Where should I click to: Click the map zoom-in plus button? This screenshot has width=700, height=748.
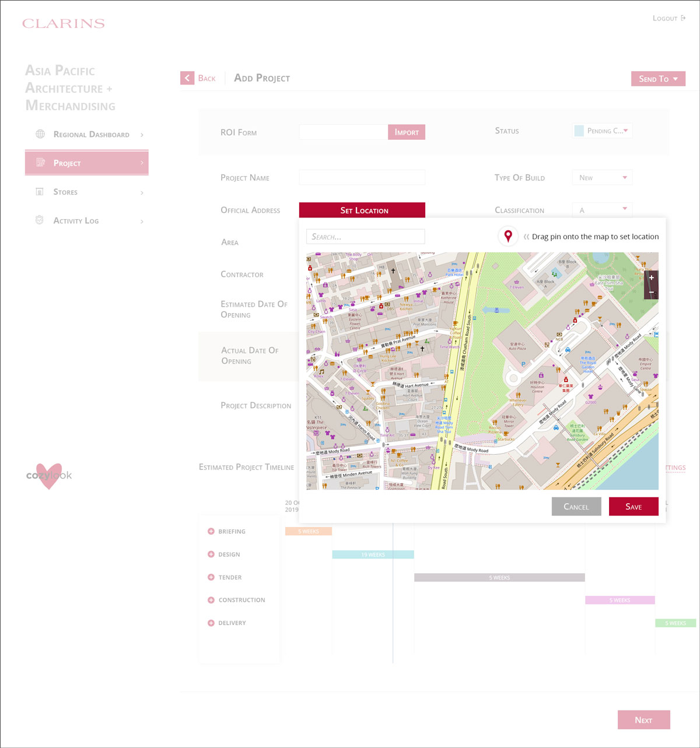point(652,278)
